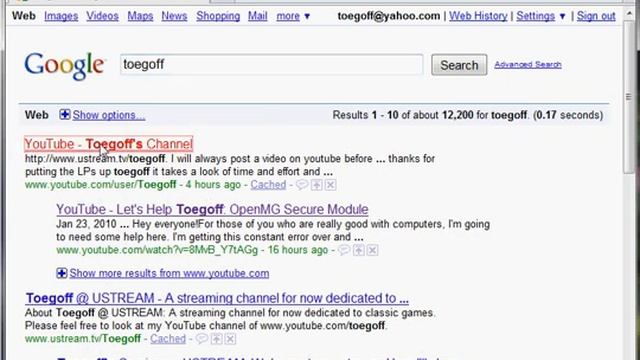Click Sign out link

pos(596,16)
